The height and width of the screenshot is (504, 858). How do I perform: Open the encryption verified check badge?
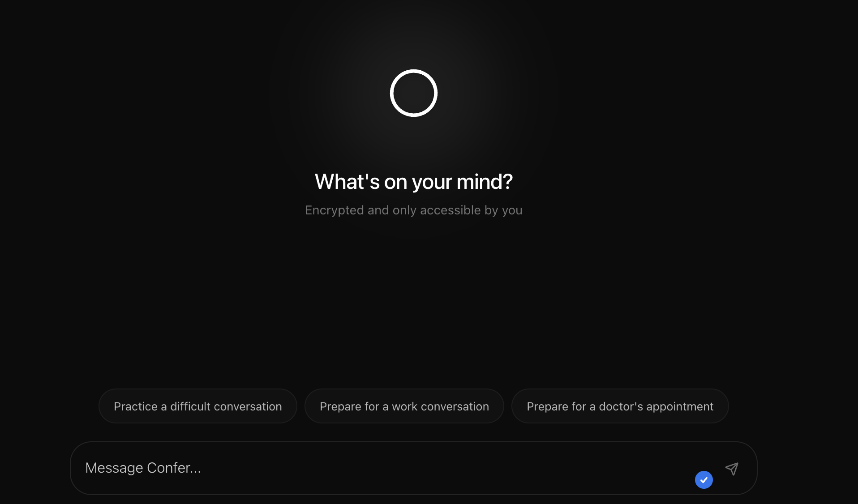point(704,480)
